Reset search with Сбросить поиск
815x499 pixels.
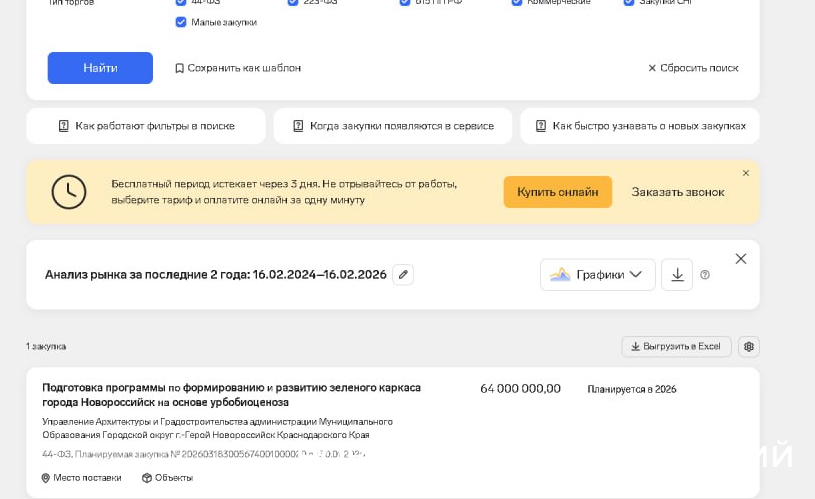click(693, 68)
